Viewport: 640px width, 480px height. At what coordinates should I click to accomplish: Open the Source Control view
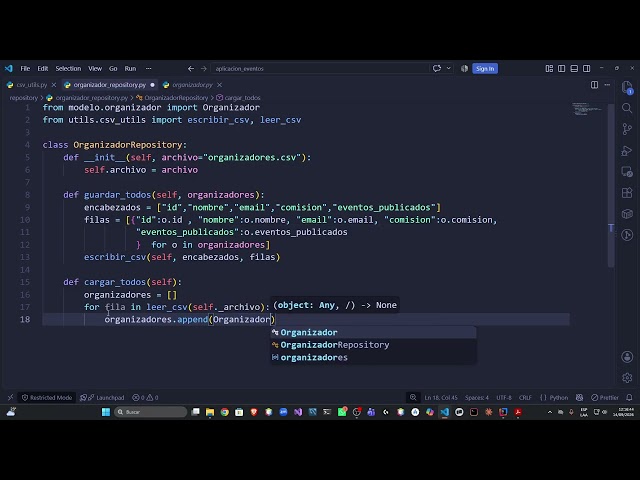click(x=627, y=129)
